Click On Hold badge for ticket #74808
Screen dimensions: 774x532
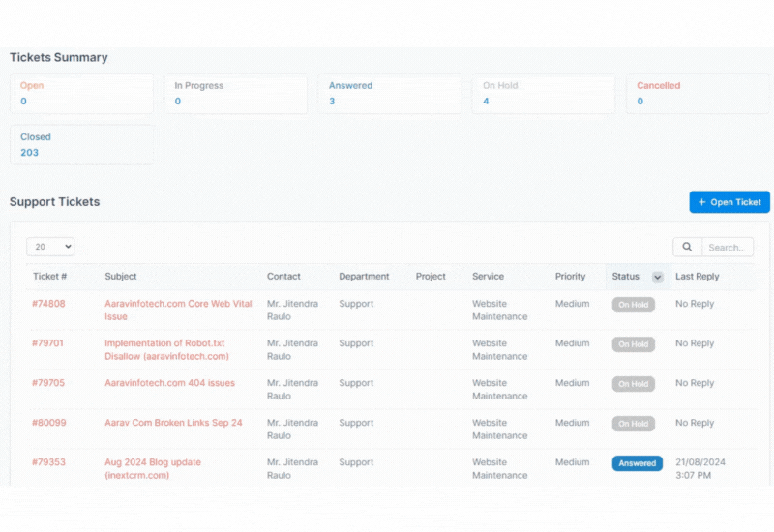tap(634, 305)
